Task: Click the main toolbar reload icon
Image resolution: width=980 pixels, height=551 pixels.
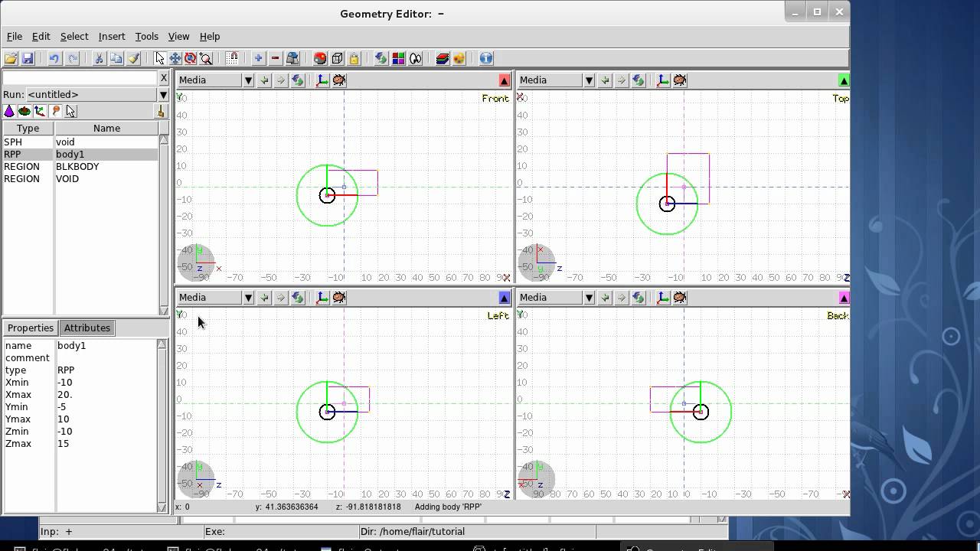Action: [381, 58]
